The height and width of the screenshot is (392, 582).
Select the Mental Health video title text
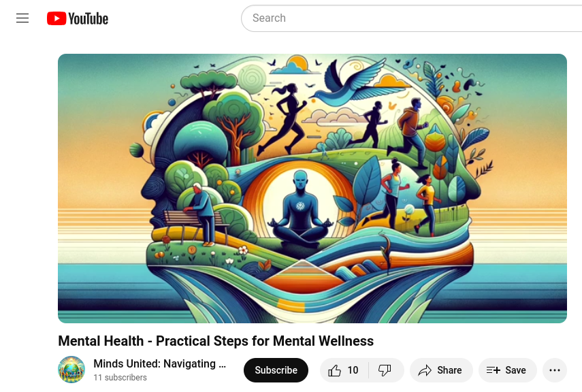pos(216,341)
